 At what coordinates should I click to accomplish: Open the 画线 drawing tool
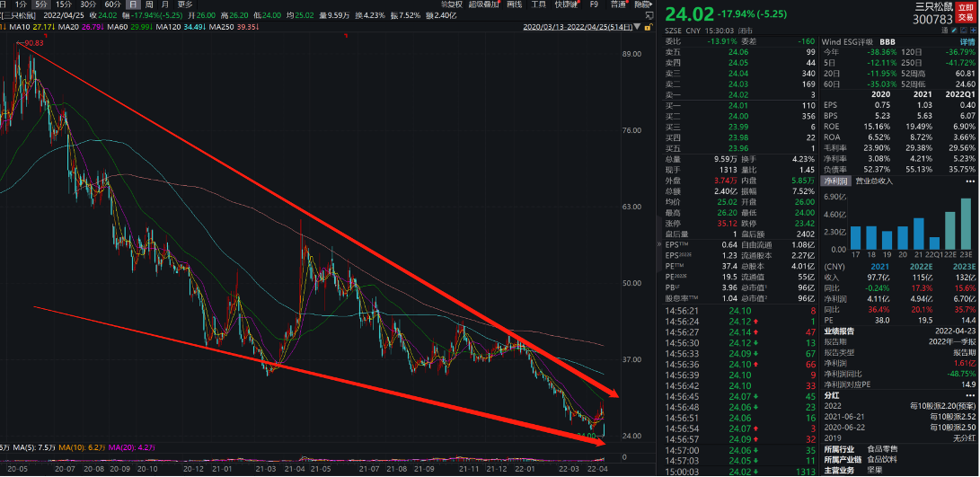pyautogui.click(x=514, y=4)
